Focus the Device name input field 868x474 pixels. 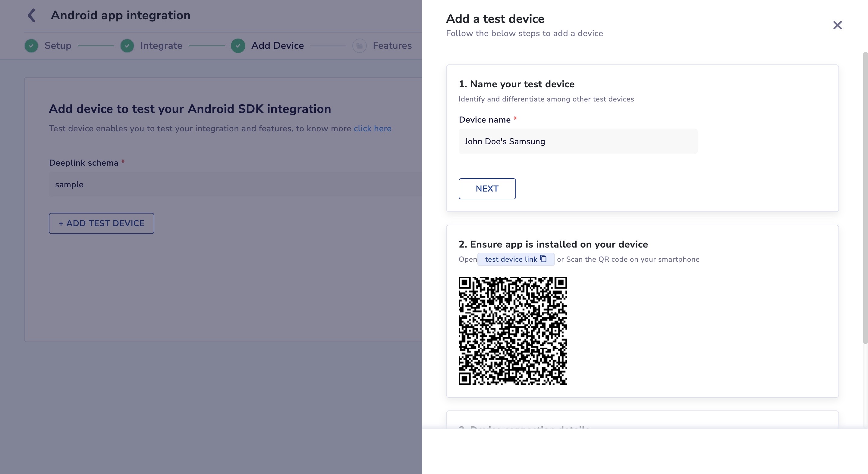pos(578,142)
